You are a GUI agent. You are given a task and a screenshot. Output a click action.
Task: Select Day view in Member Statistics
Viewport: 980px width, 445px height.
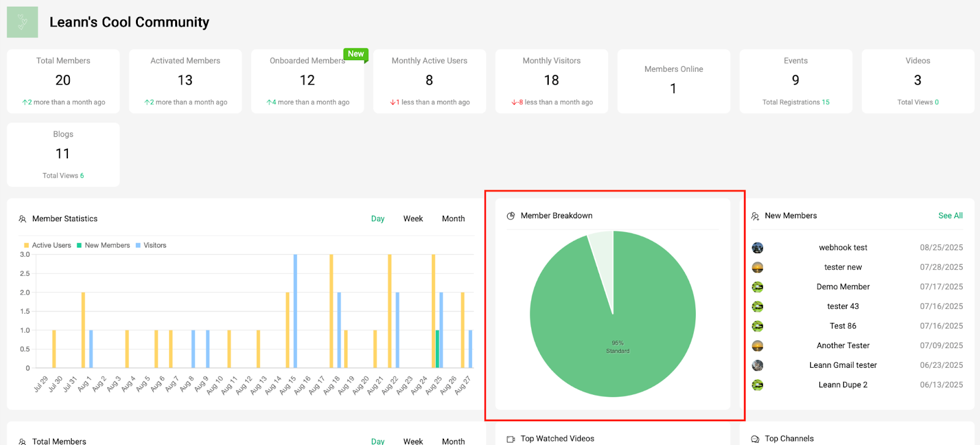(x=378, y=219)
